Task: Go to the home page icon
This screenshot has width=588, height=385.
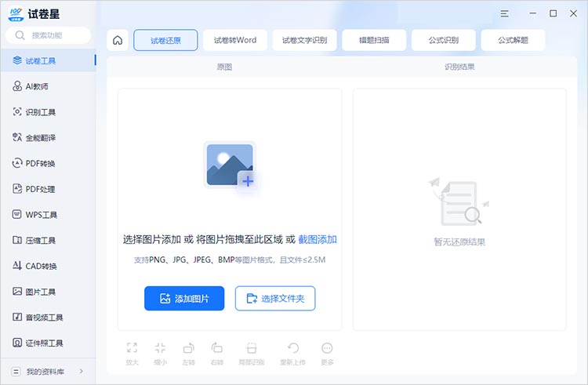Action: point(118,40)
